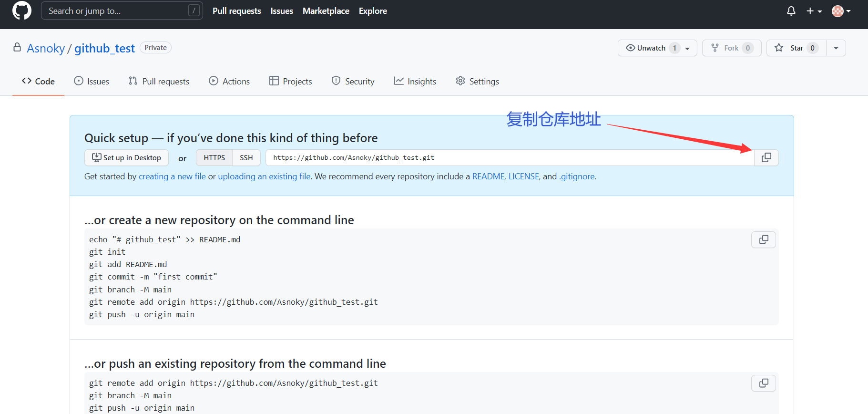Copy the push existing repository commands

(764, 383)
